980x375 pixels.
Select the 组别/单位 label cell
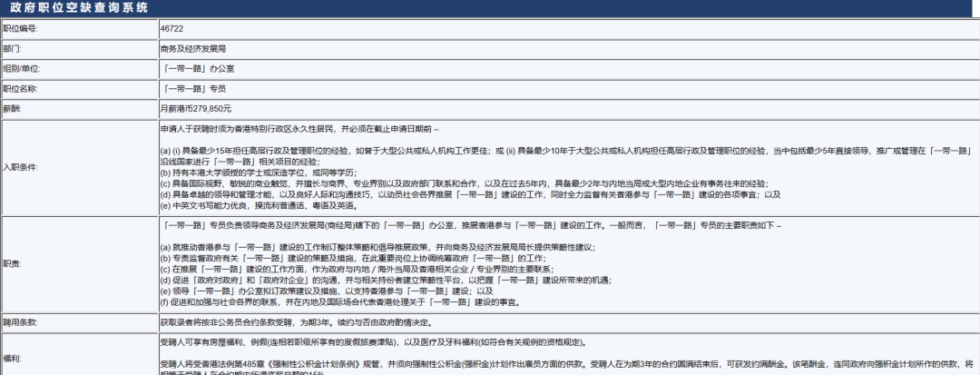click(79, 69)
